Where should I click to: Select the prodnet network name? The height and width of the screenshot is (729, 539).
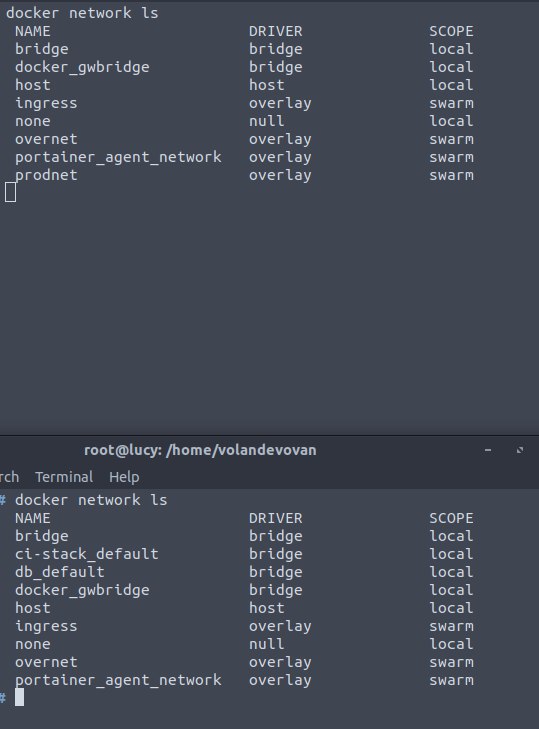click(x=46, y=175)
